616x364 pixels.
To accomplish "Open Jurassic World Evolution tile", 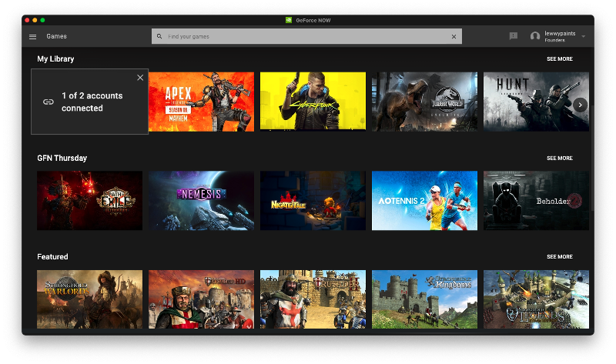I will pos(424,102).
